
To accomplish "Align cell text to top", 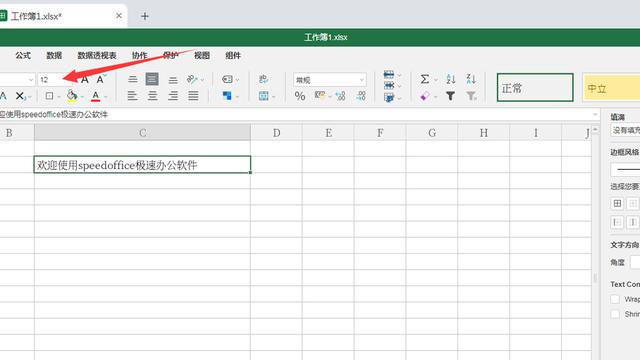I will pos(133,79).
